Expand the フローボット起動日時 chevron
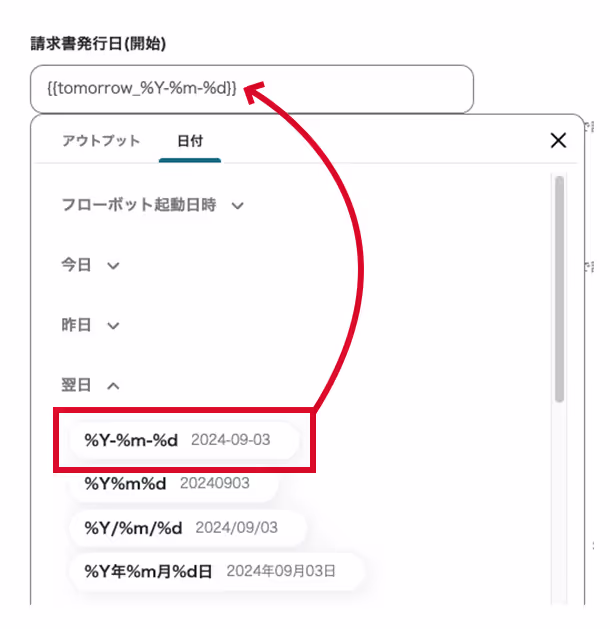 (237, 206)
